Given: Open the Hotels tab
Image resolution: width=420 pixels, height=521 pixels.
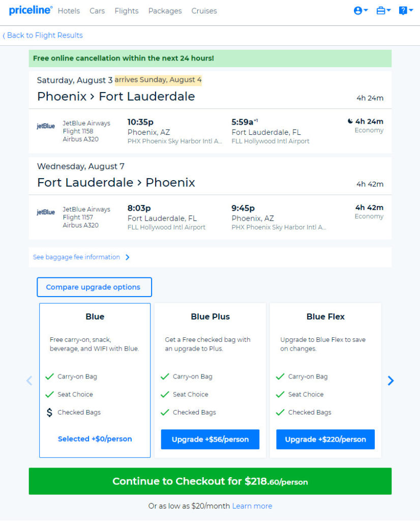Looking at the screenshot, I should coord(69,11).
